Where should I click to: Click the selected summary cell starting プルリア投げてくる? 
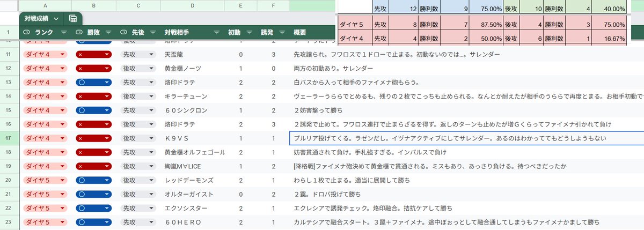point(466,138)
